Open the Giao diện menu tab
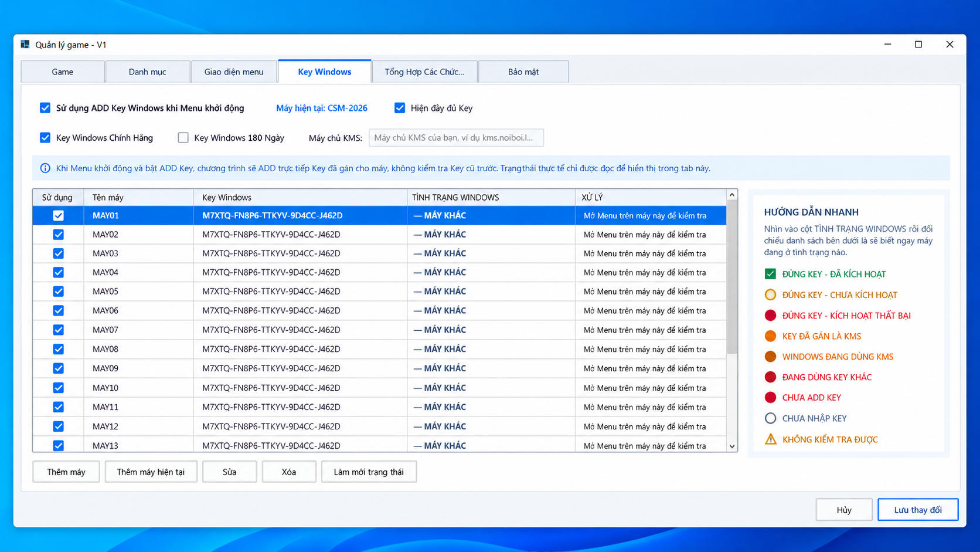Image resolution: width=980 pixels, height=552 pixels. pyautogui.click(x=234, y=72)
